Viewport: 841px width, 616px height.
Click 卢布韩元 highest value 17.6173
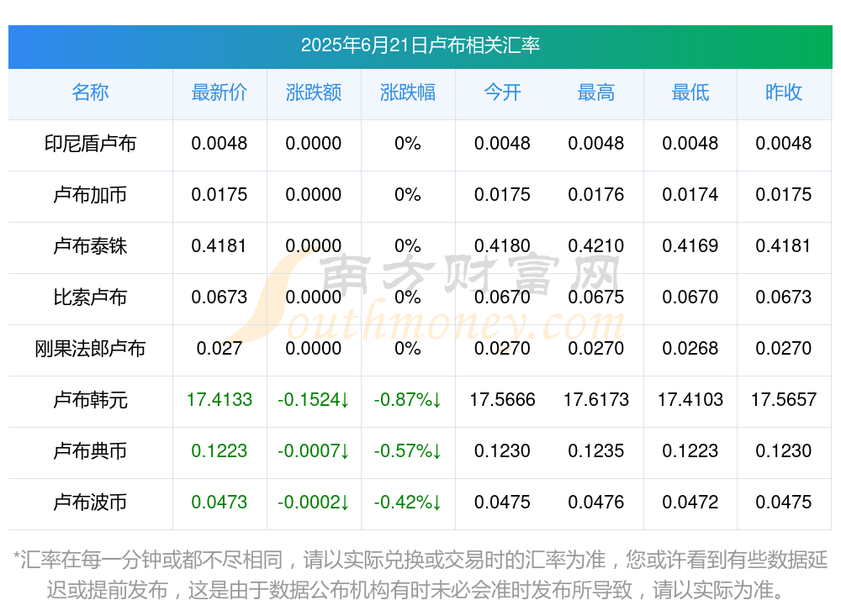[596, 400]
